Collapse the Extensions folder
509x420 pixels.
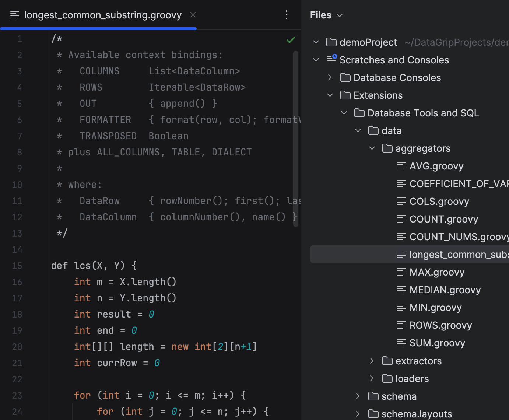coord(330,95)
